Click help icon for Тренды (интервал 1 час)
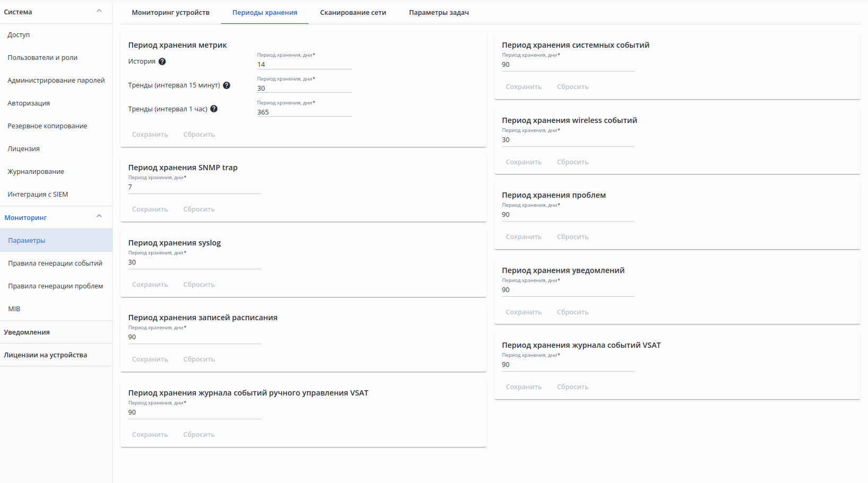 (x=214, y=109)
